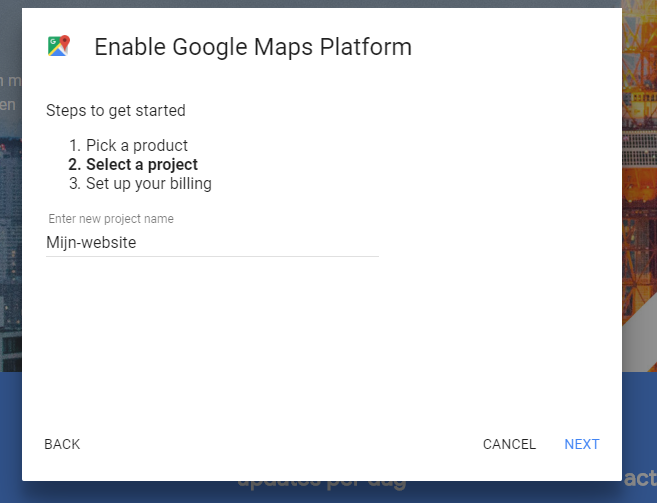Click the 'Enable Google Maps Platform' heading
This screenshot has height=503, width=657.
pyautogui.click(x=253, y=47)
